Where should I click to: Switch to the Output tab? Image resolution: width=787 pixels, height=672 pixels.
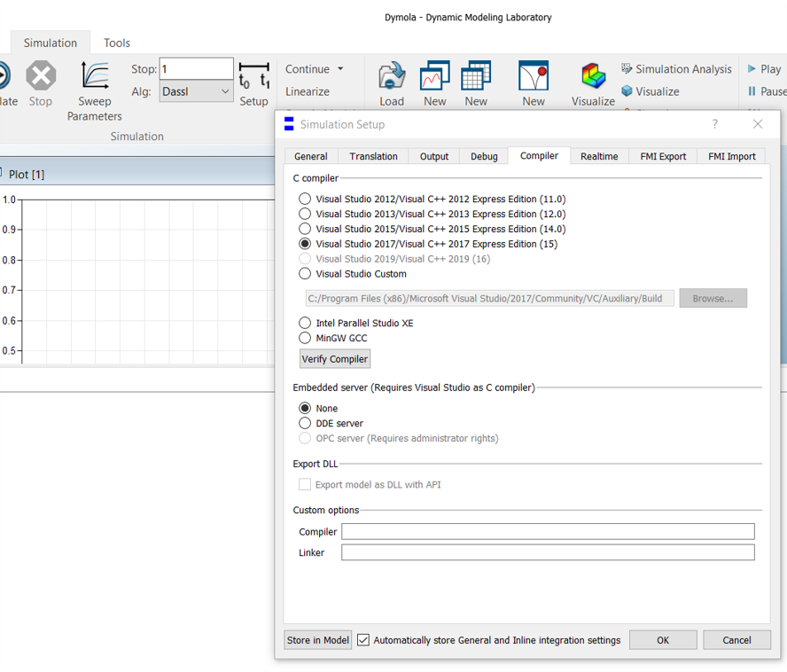[x=434, y=156]
